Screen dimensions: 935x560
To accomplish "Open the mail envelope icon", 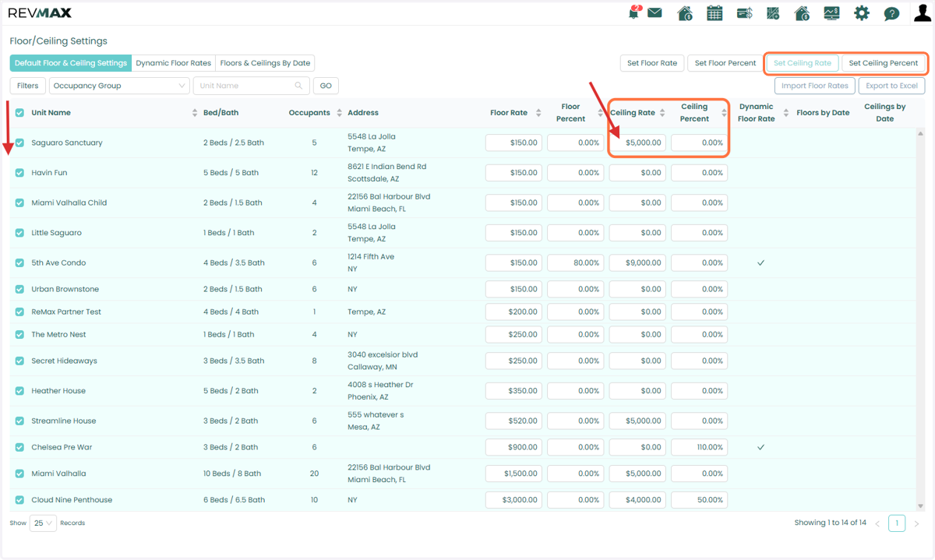I will (654, 13).
